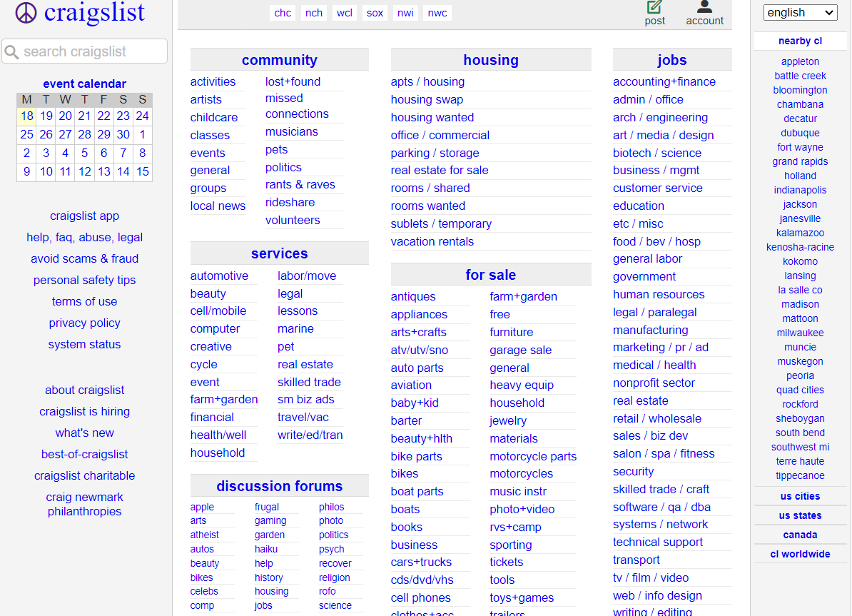Select the wcl area tab

coord(345,13)
